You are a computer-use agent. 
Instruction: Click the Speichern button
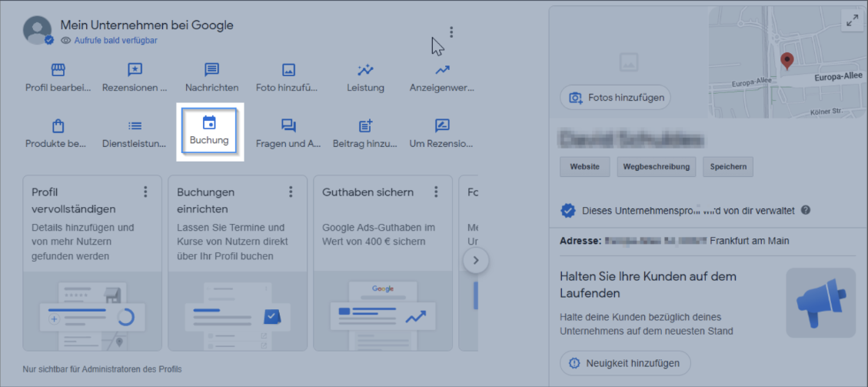728,166
